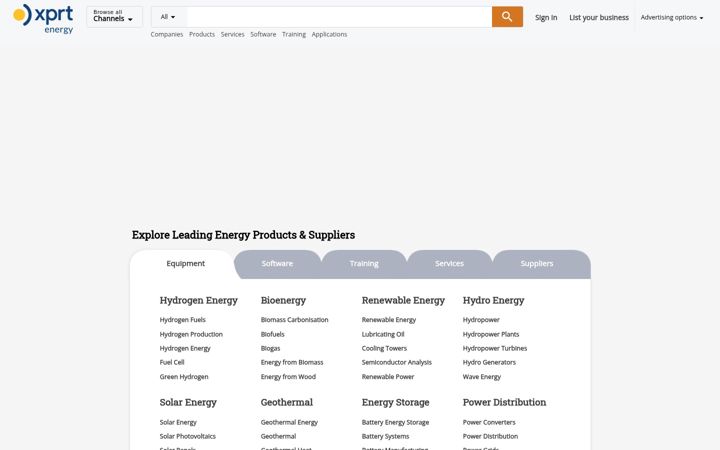720x450 pixels.
Task: Click the Energy from Biomass link
Action: pos(292,362)
